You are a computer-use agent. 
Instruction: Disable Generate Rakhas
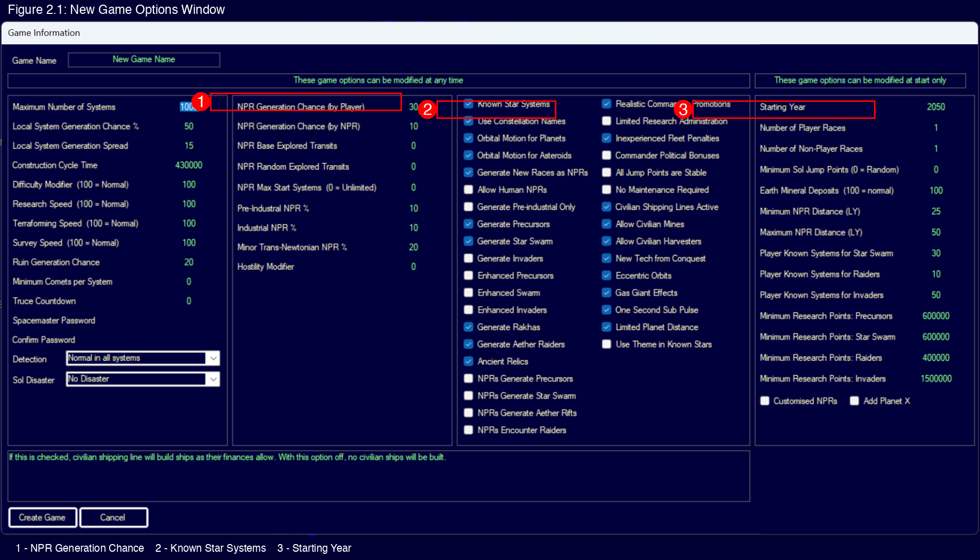[x=468, y=327]
